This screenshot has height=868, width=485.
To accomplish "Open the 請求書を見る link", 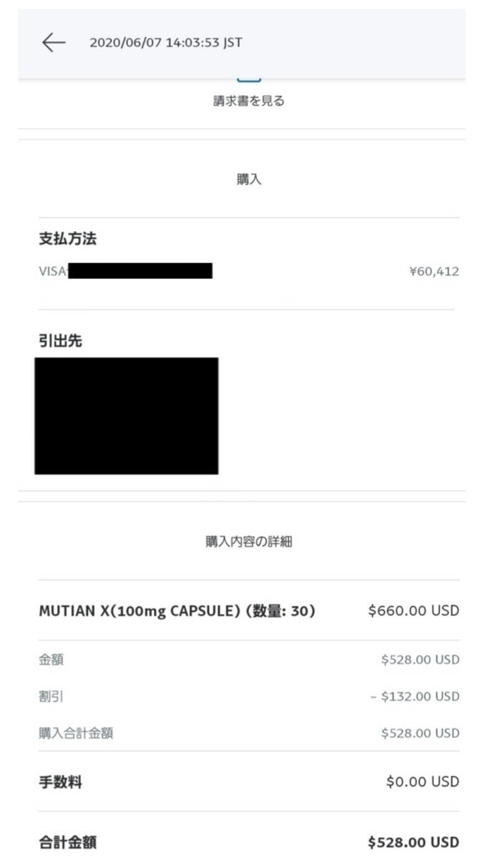I will click(x=249, y=102).
